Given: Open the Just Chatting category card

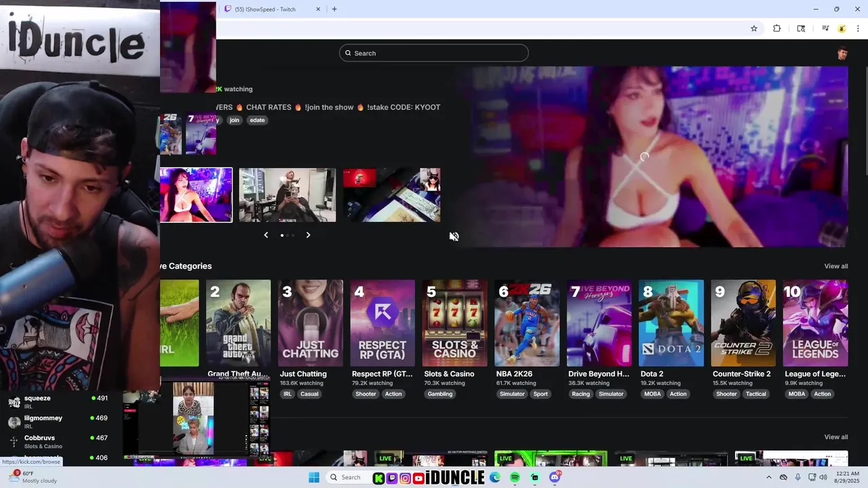Looking at the screenshot, I should pos(311,323).
